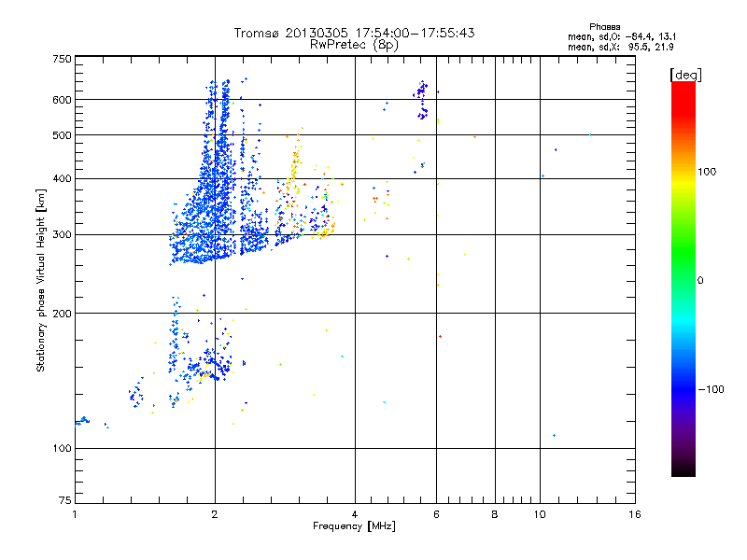Click the y-axis tick label '600'
Image resolution: width=747 pixels, height=560 pixels.
62,100
